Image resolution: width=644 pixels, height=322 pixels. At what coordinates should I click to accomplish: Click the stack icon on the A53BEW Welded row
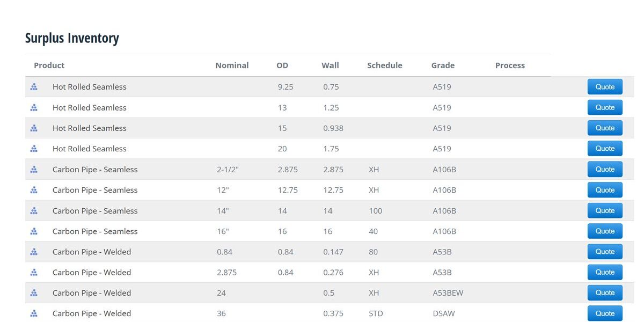click(34, 293)
